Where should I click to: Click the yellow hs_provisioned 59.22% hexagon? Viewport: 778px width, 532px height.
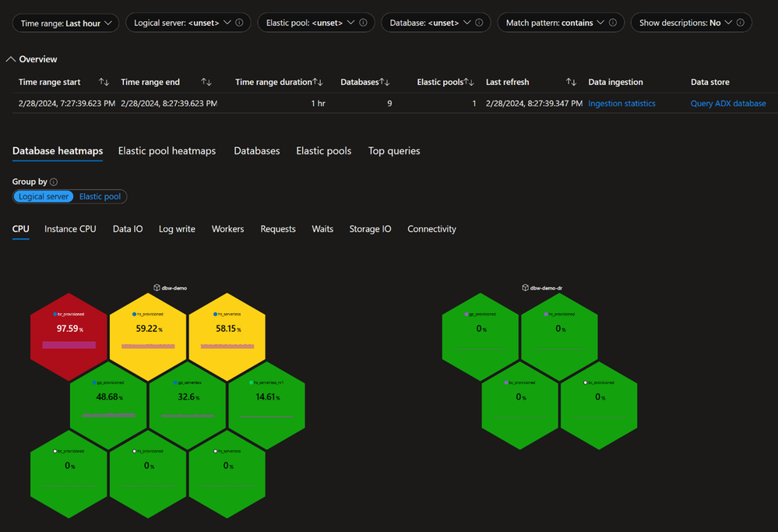click(148, 337)
